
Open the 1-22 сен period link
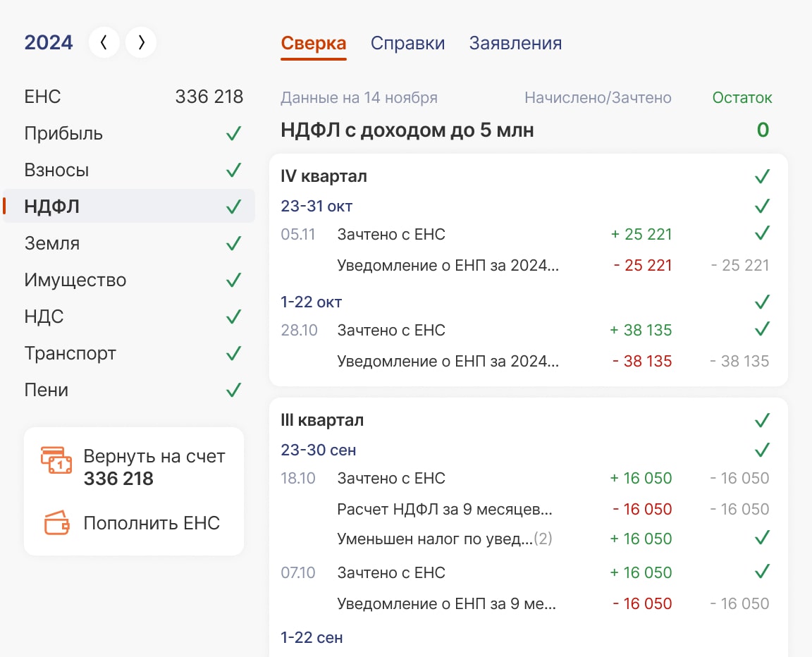click(312, 637)
